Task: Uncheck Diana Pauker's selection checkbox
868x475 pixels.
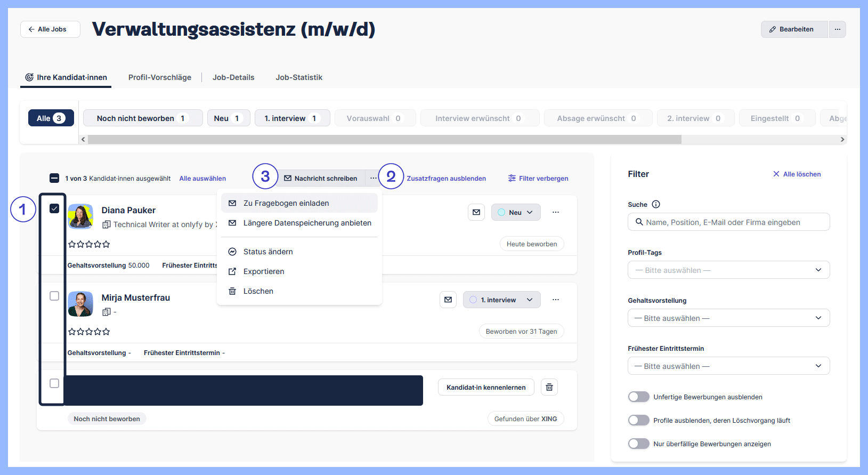Action: click(54, 208)
